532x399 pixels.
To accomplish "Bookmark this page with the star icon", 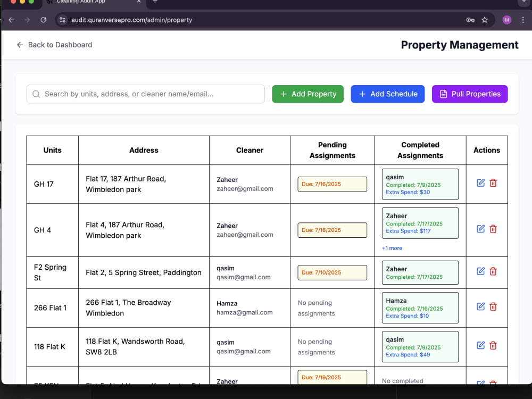I will click(485, 20).
